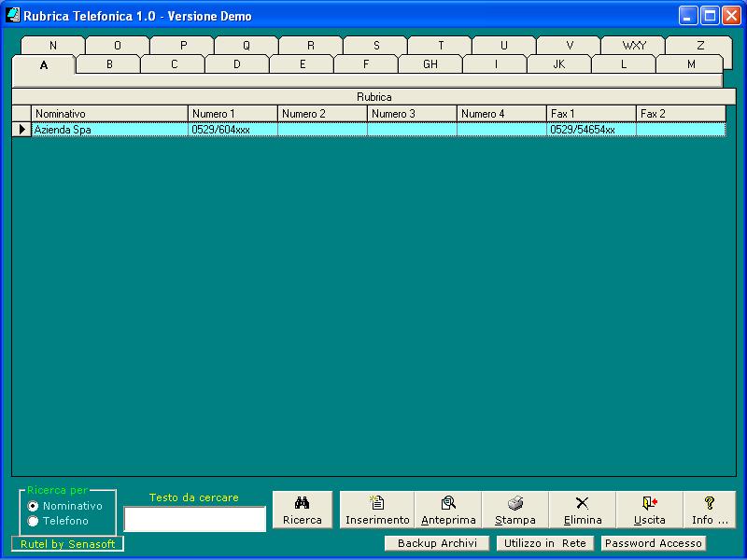This screenshot has width=747, height=560.
Task: Print the phone book with Stampa
Action: (515, 510)
